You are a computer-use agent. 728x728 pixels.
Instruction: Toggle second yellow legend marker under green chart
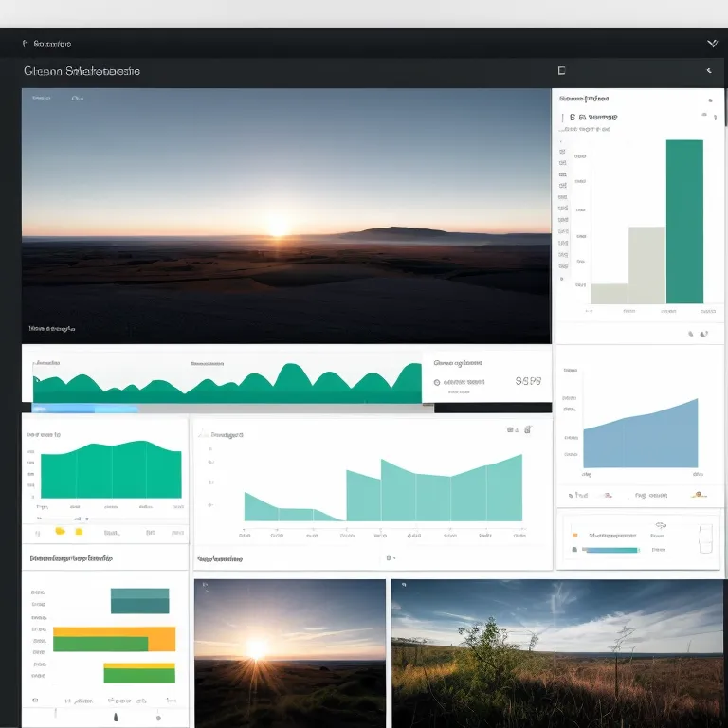[79, 532]
